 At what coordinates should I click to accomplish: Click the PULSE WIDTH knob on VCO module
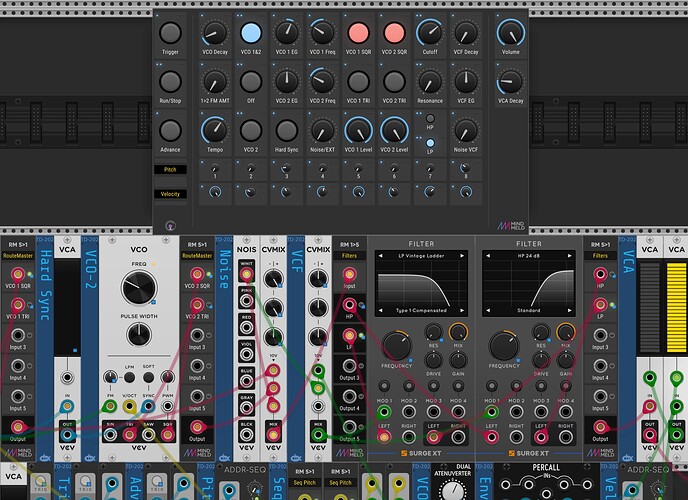pos(139,335)
